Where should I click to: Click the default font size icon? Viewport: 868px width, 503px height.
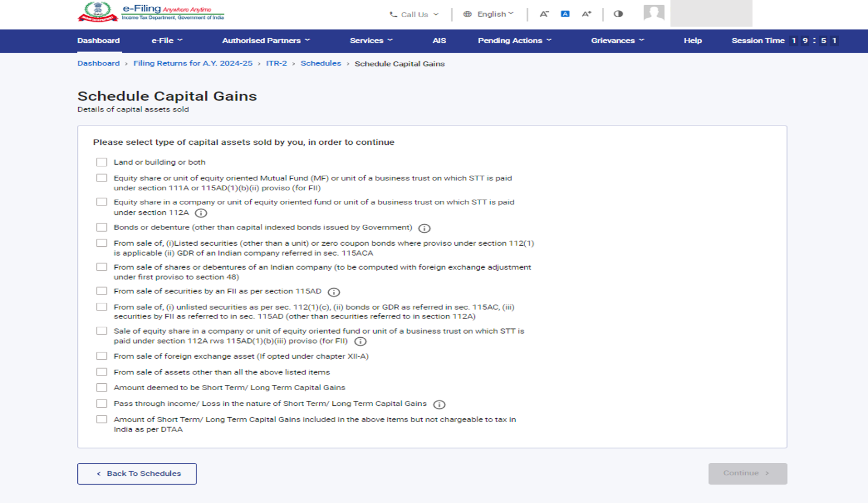[x=565, y=14]
